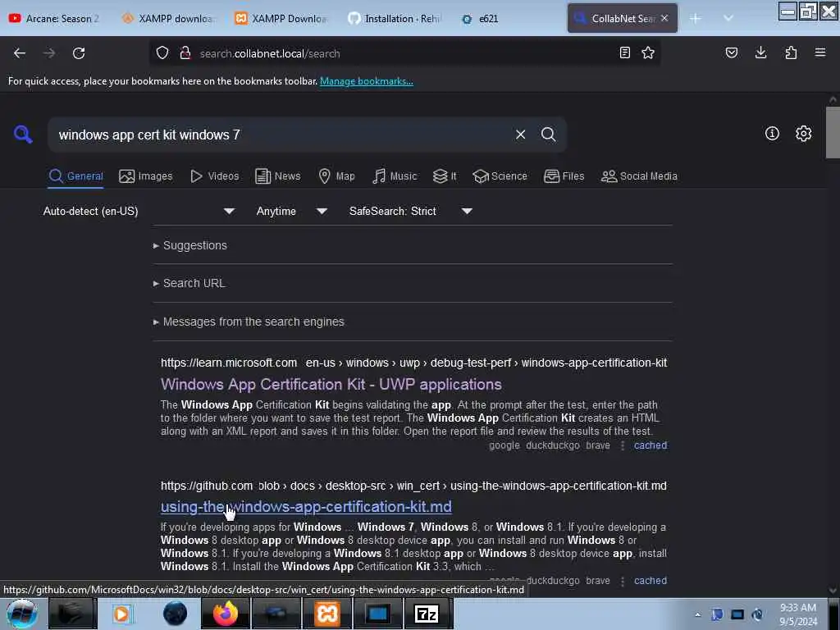The height and width of the screenshot is (630, 840).
Task: Toggle reader view icon
Action: 624,52
